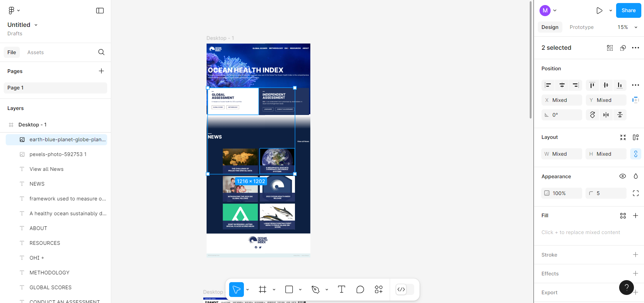Open the present options dropdown arrow

pos(611,10)
